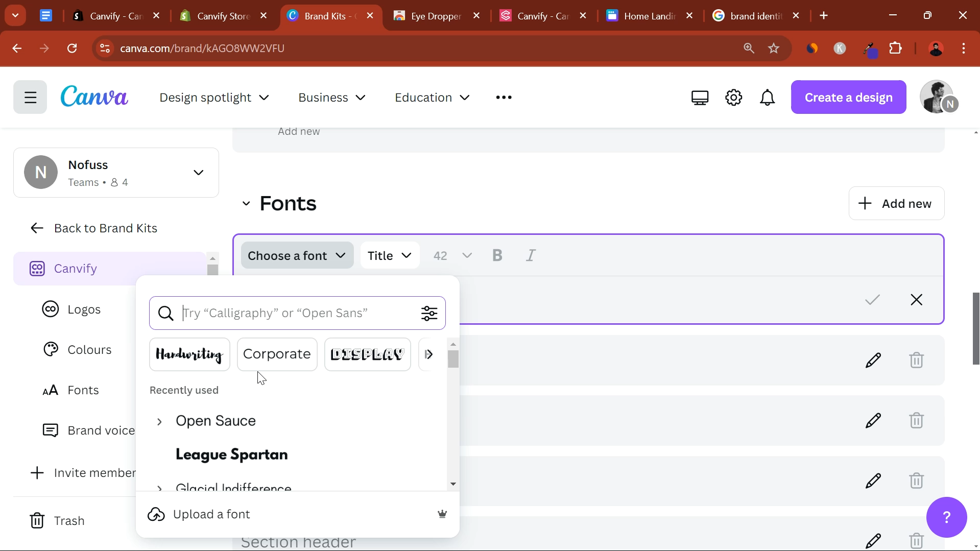Click the font list scrollbar thumb
The image size is (980, 551).
(453, 359)
